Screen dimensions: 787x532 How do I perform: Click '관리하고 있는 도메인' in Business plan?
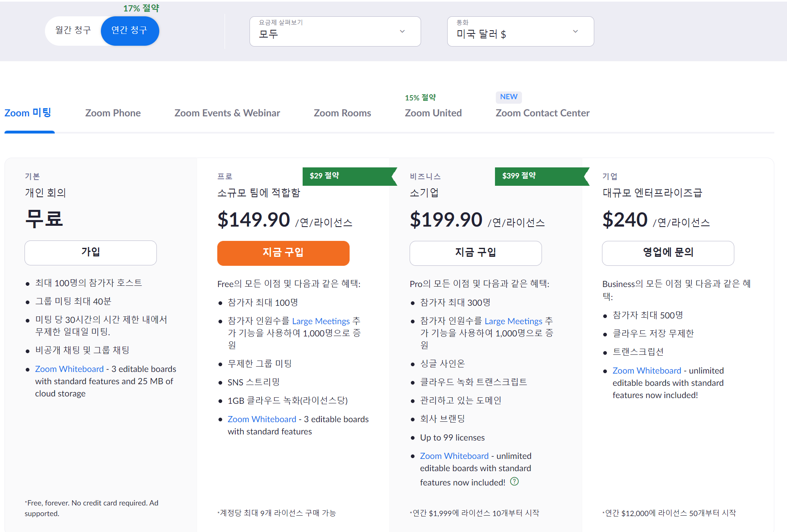[x=460, y=401]
